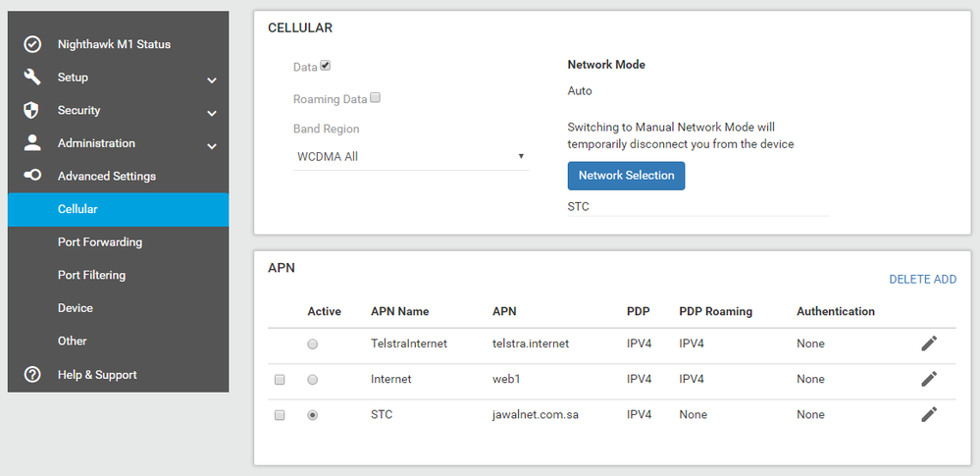Click the Setup wrench icon
Image resolution: width=980 pixels, height=476 pixels.
[x=32, y=78]
